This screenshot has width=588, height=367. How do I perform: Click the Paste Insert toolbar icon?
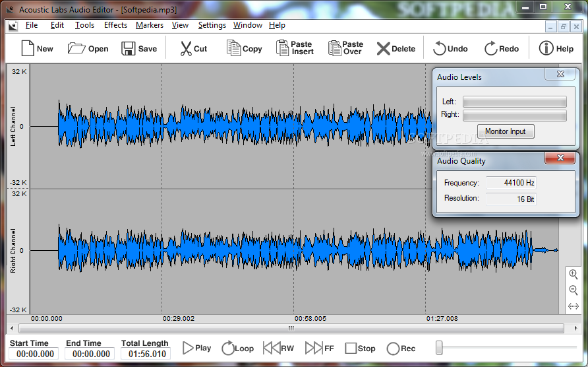pyautogui.click(x=295, y=48)
